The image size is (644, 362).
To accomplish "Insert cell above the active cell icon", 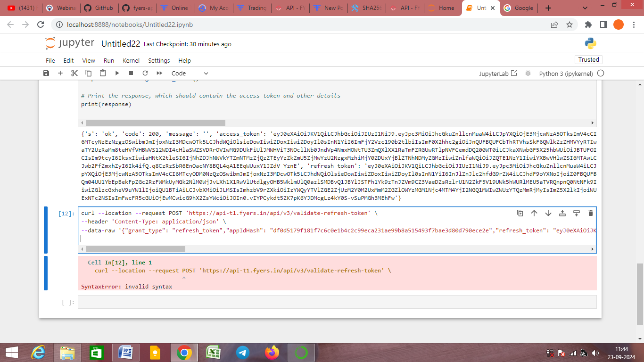I will click(x=562, y=213).
